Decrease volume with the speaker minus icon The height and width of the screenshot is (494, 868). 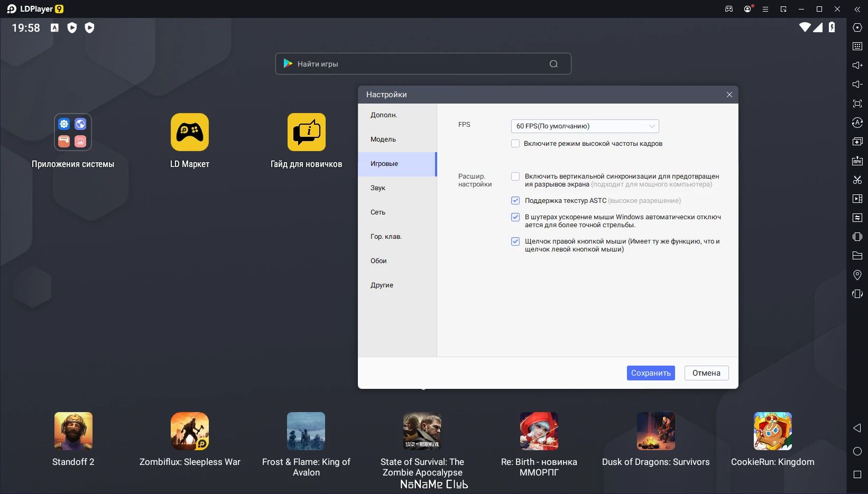tap(857, 85)
